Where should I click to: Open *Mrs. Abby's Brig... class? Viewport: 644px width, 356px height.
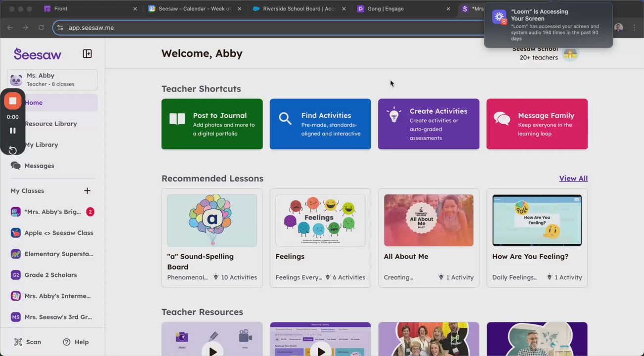tap(52, 212)
